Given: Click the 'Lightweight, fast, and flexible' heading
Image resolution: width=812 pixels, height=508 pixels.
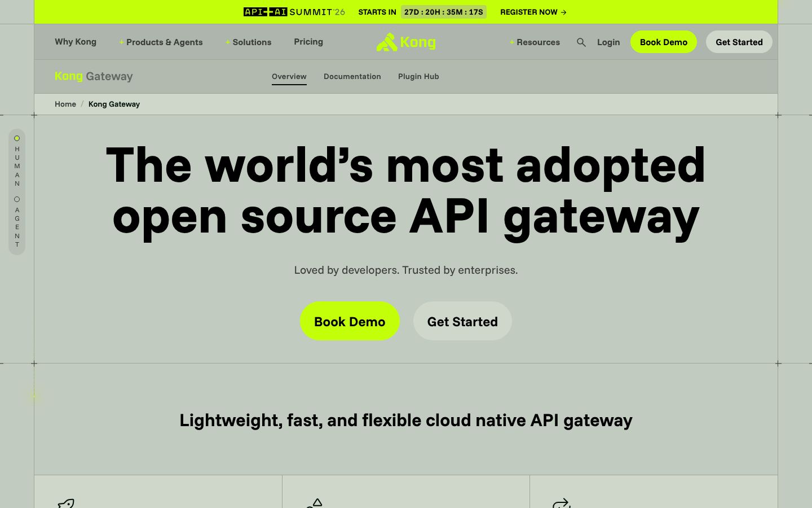Looking at the screenshot, I should [406, 421].
